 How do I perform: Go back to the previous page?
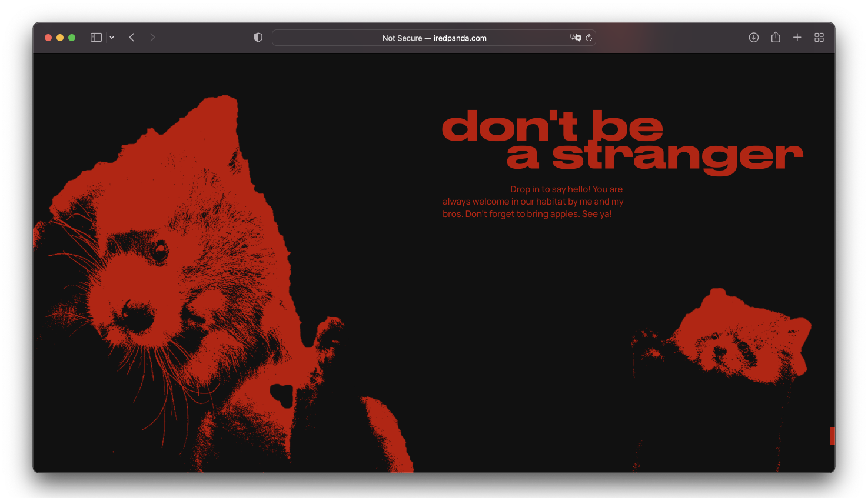[132, 38]
